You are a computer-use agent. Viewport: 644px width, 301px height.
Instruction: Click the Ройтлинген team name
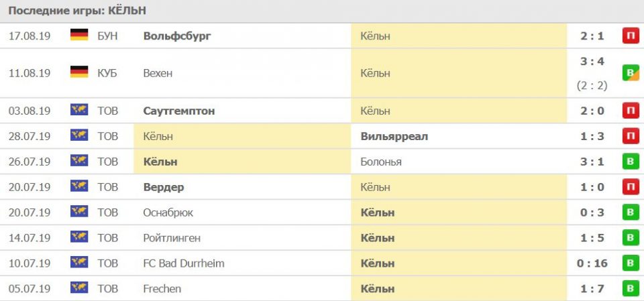[x=172, y=238]
